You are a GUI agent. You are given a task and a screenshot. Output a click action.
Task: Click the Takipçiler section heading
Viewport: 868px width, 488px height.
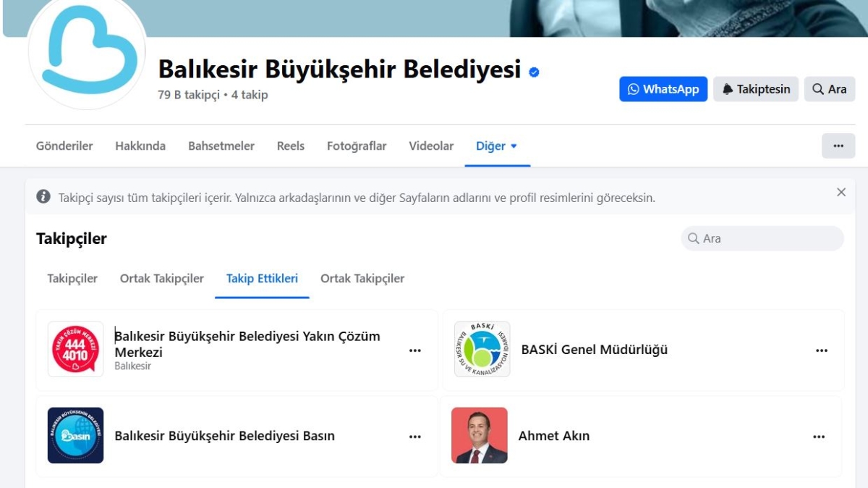tap(72, 238)
